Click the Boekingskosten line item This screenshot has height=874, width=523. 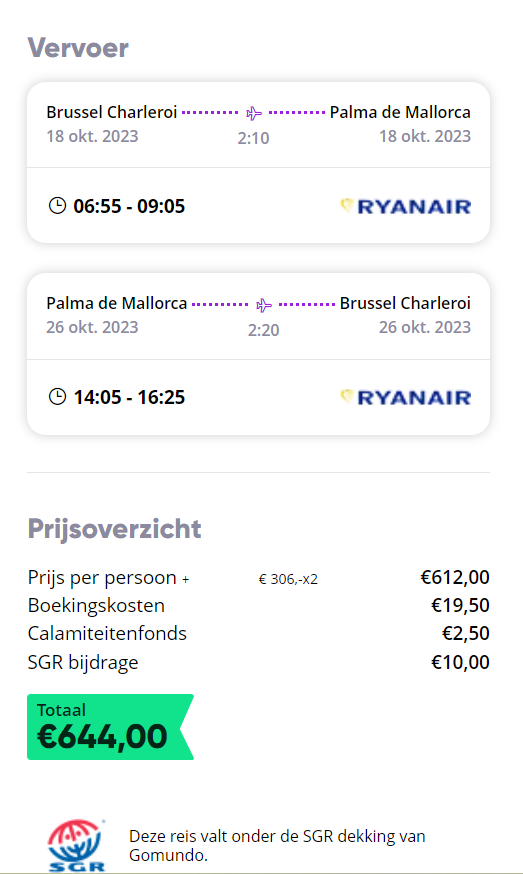(259, 605)
